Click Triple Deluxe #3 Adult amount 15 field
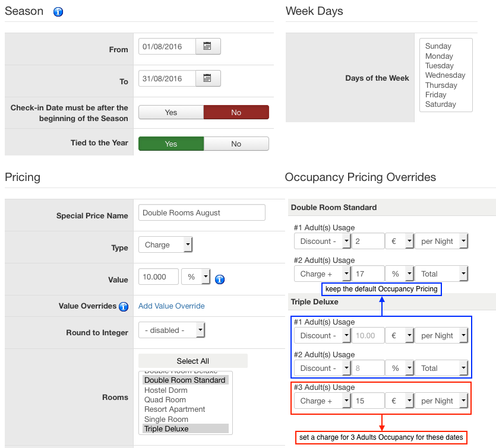 368,401
